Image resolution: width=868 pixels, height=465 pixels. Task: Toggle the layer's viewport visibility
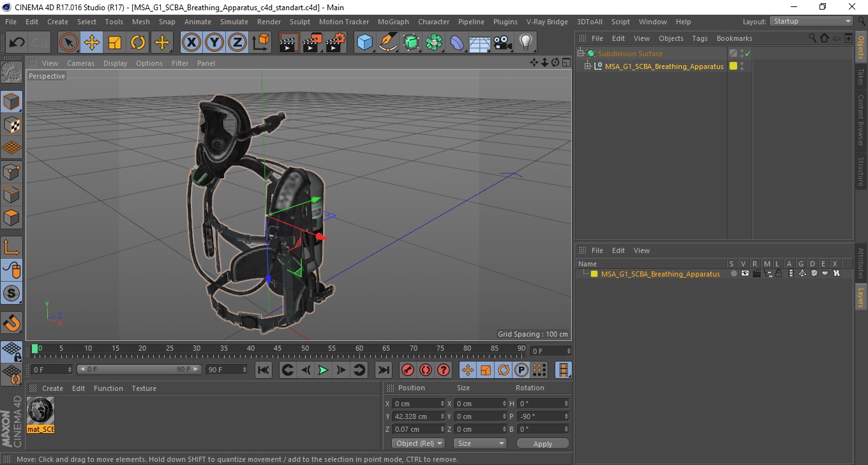(745, 273)
